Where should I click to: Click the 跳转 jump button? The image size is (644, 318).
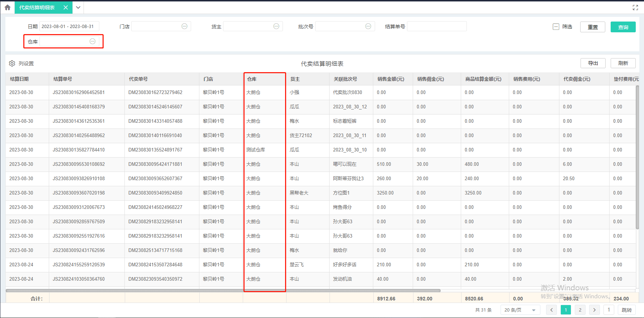point(626,310)
